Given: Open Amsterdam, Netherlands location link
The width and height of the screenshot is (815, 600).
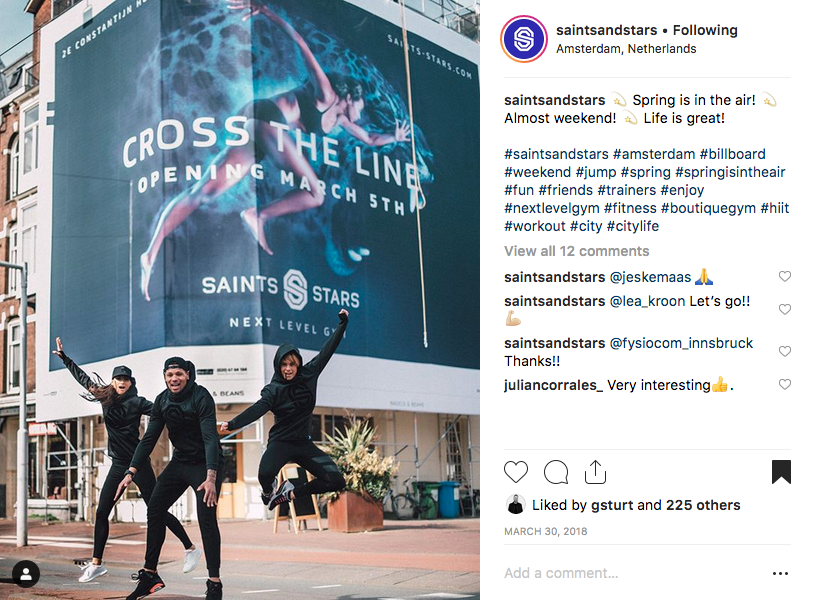Looking at the screenshot, I should click(x=626, y=49).
